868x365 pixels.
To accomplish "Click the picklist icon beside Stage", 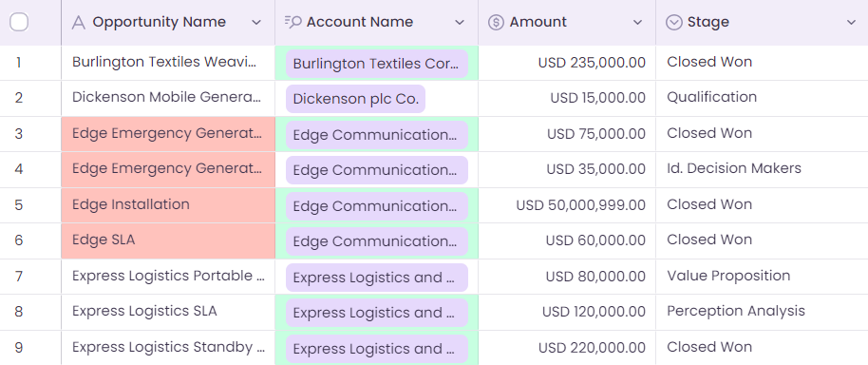I will point(673,23).
